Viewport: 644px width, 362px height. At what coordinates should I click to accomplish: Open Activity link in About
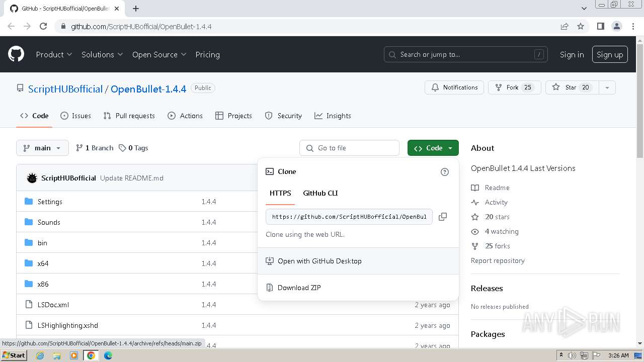click(490, 202)
